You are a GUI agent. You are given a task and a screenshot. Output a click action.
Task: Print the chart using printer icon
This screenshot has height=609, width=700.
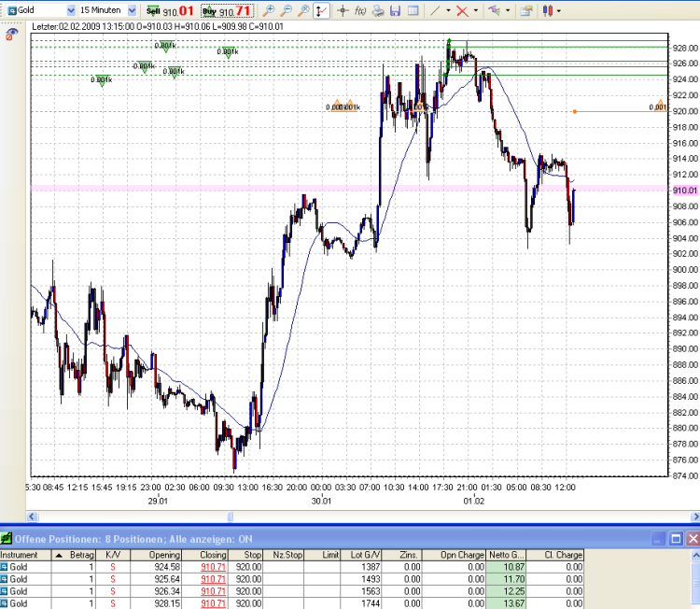[378, 10]
